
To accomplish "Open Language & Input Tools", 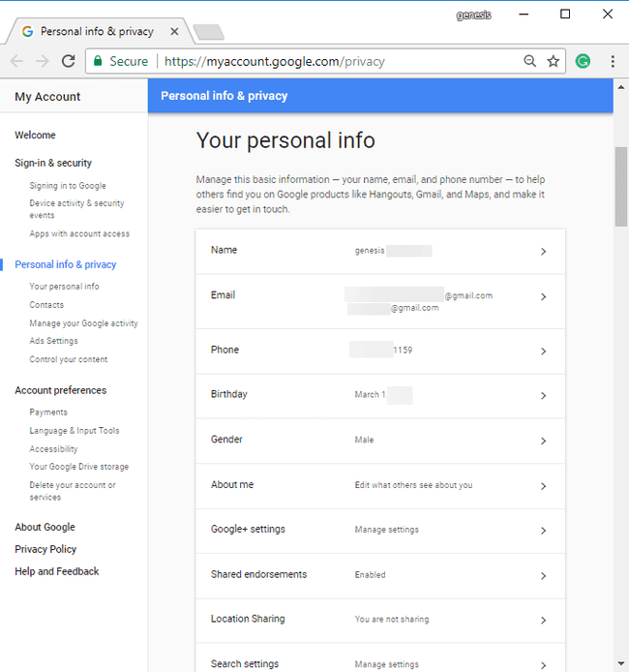I will point(75,431).
